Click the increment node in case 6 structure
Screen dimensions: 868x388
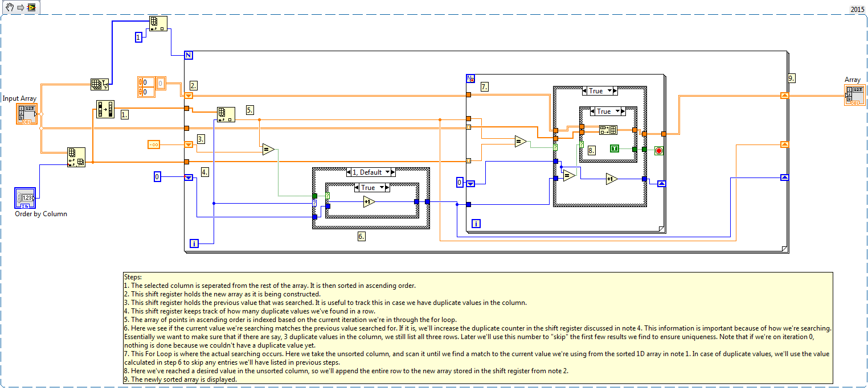click(x=369, y=201)
